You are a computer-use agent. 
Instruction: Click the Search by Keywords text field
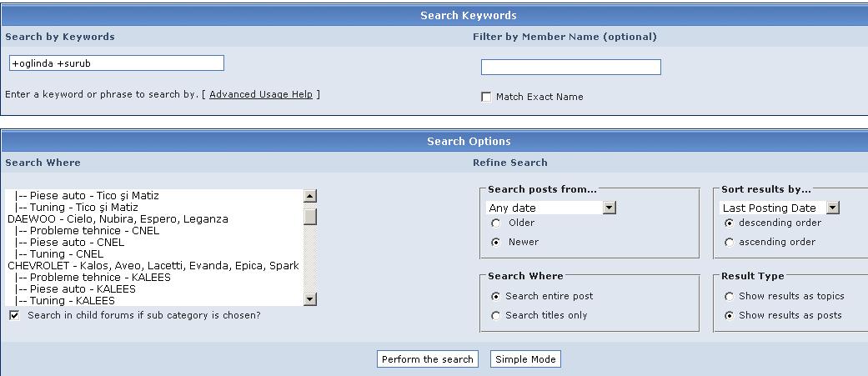coord(117,63)
